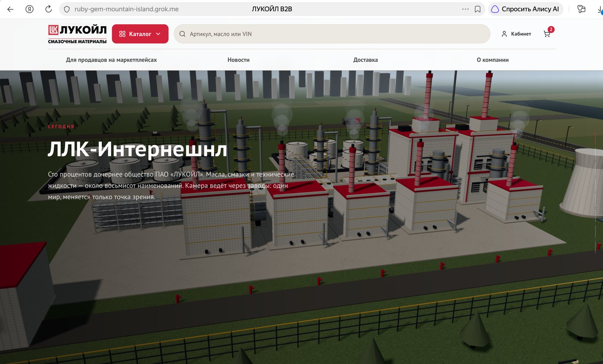
Task: Click the 'ЛЛК-Интернешнл' heading
Action: click(x=138, y=149)
